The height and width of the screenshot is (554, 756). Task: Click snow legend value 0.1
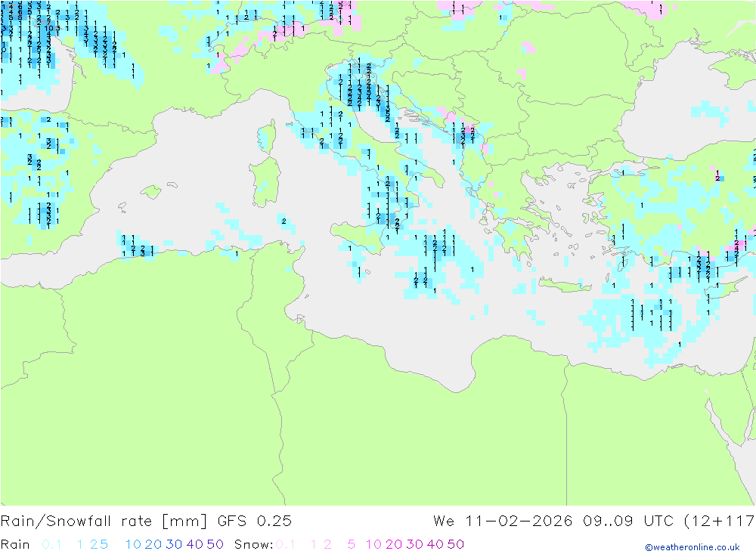click(x=286, y=544)
